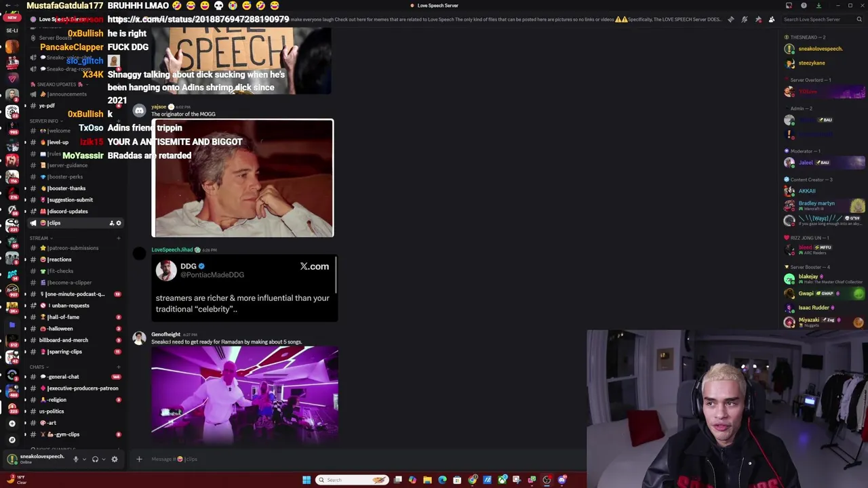Add a channel to STREAM category

118,238
